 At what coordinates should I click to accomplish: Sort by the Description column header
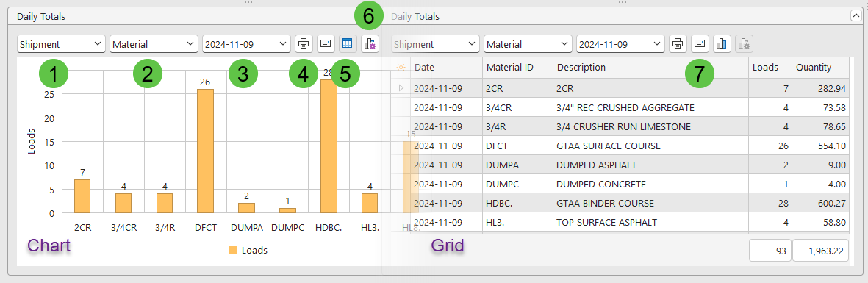[650, 68]
